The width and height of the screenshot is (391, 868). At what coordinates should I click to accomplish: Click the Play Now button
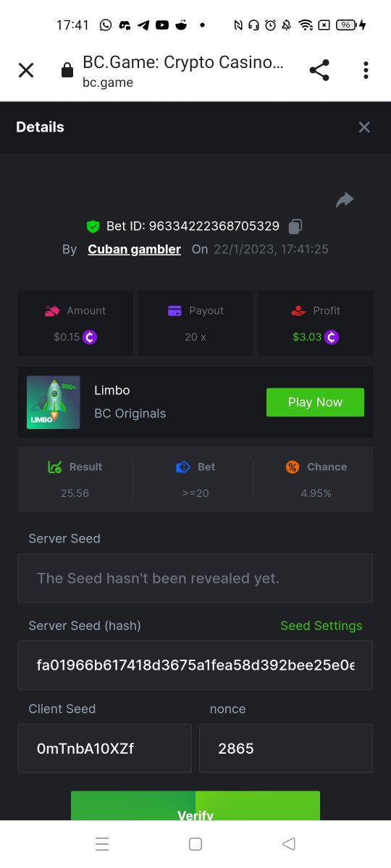pos(315,402)
